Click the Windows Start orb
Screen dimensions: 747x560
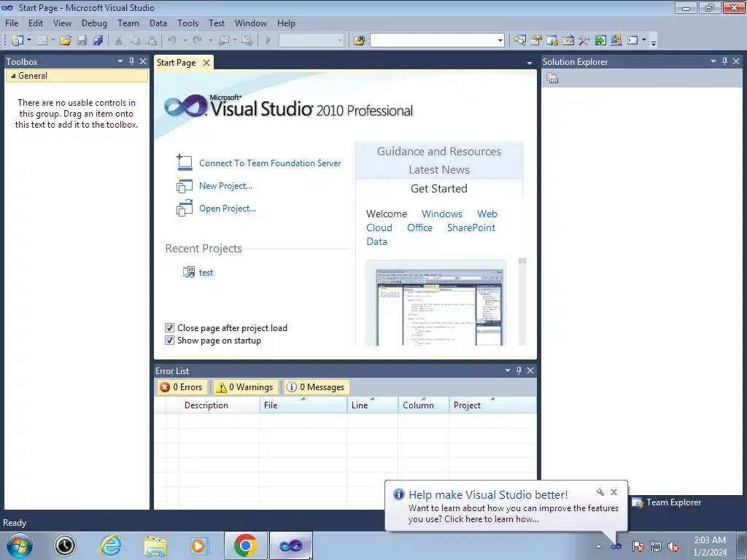pos(20,545)
